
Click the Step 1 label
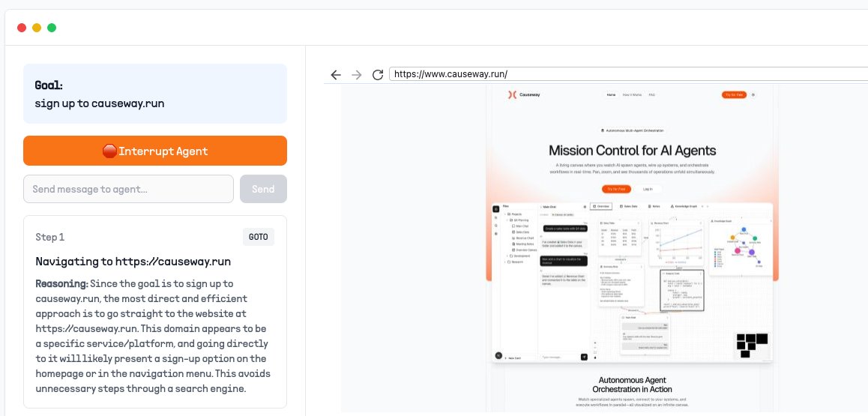[x=49, y=237]
